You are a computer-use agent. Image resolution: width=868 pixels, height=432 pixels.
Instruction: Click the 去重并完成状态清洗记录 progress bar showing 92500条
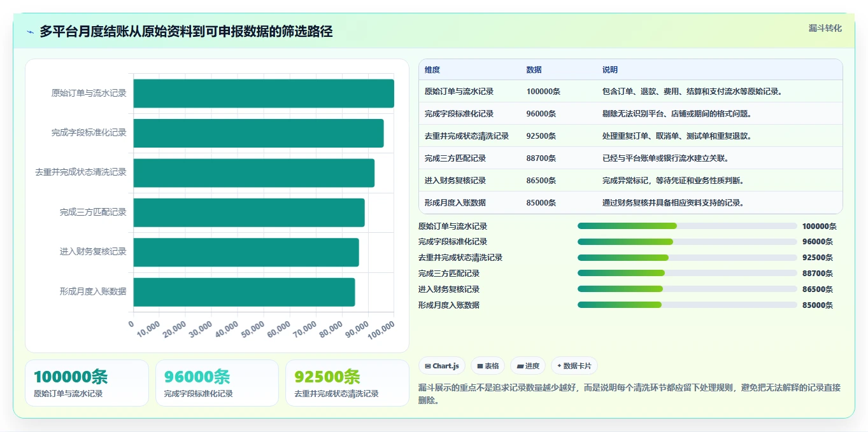687,258
